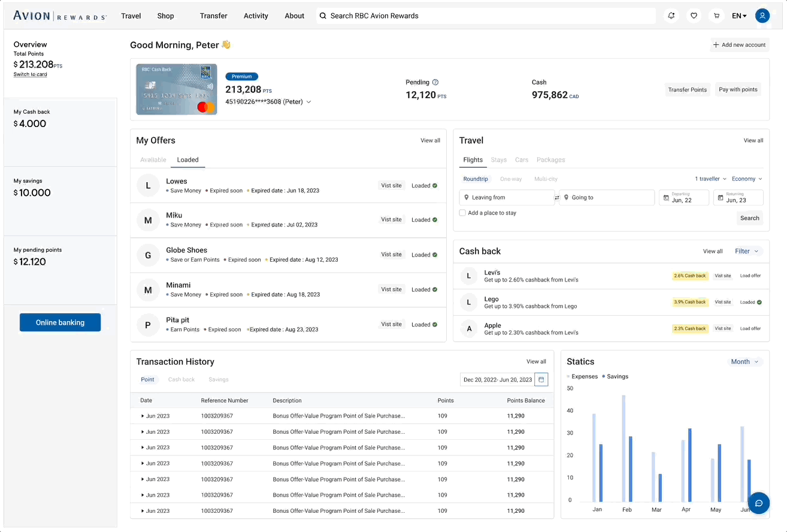
Task: Expand the last Jun 2023 transaction row
Action: 143,511
